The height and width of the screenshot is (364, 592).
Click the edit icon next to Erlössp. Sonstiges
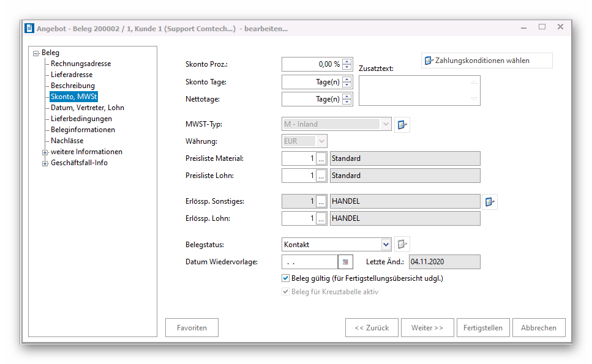[x=489, y=201]
